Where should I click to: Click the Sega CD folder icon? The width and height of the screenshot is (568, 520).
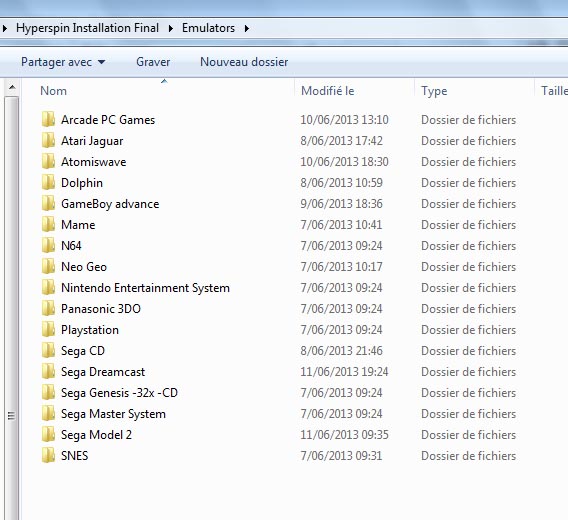coord(48,351)
